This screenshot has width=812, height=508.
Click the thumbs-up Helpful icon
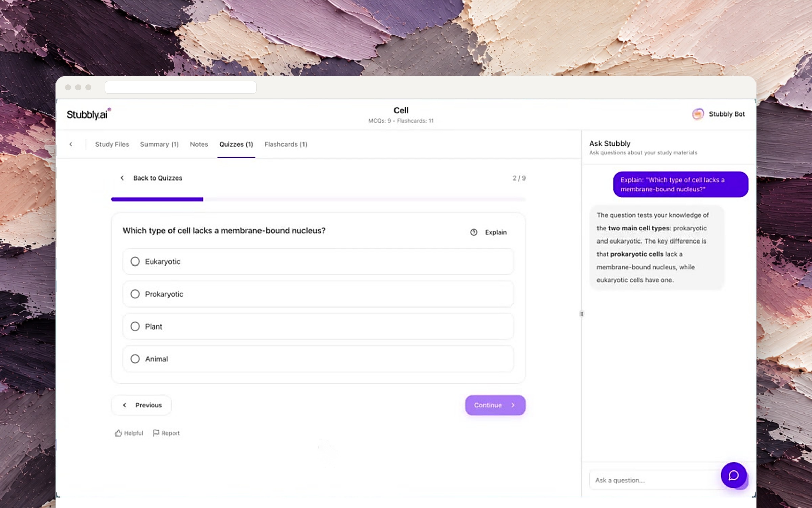pyautogui.click(x=118, y=433)
